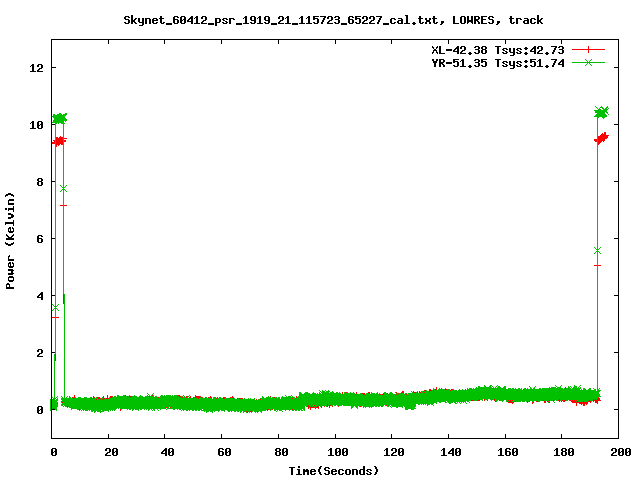Viewport: 640px width, 480px height.
Task: Click the y-axis tick label 2
Action: [x=40, y=353]
